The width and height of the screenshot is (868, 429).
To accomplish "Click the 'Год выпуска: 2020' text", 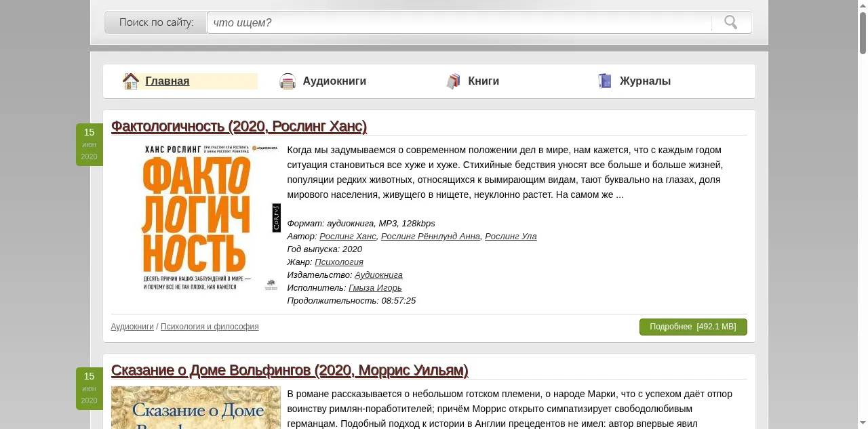I will point(324,249).
